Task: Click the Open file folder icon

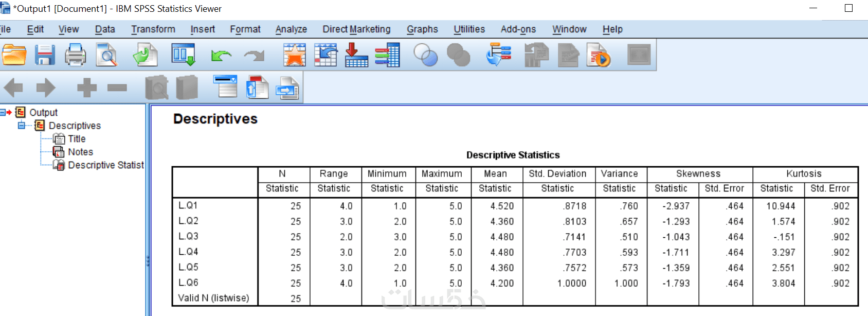Action: pyautogui.click(x=14, y=55)
